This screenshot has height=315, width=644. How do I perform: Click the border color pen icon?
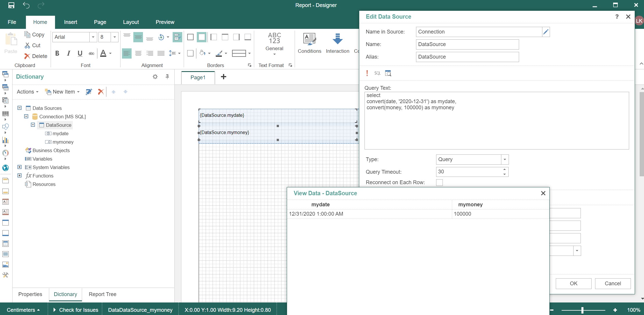[x=219, y=53]
